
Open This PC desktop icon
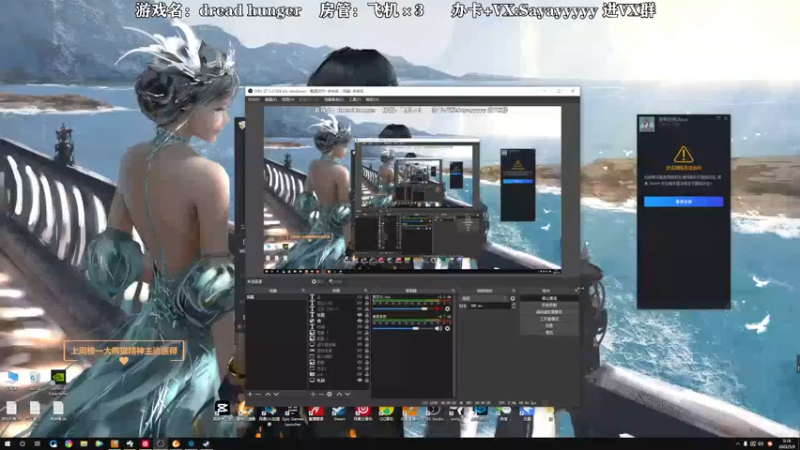pos(12,381)
